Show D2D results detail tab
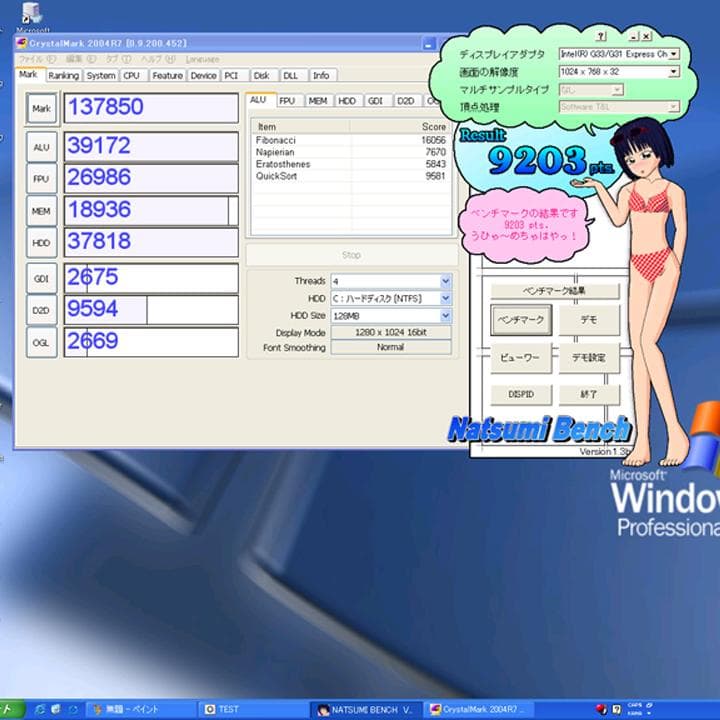The height and width of the screenshot is (720, 720). (x=405, y=101)
